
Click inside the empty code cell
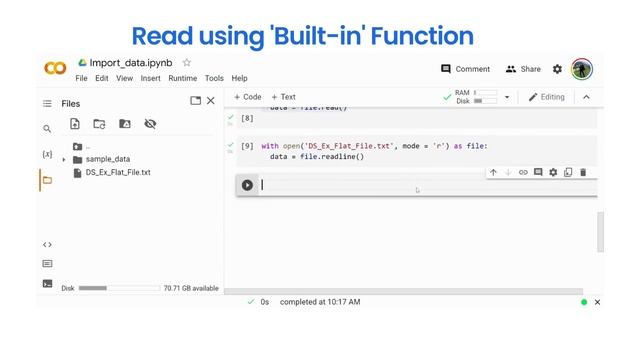[x=427, y=185]
